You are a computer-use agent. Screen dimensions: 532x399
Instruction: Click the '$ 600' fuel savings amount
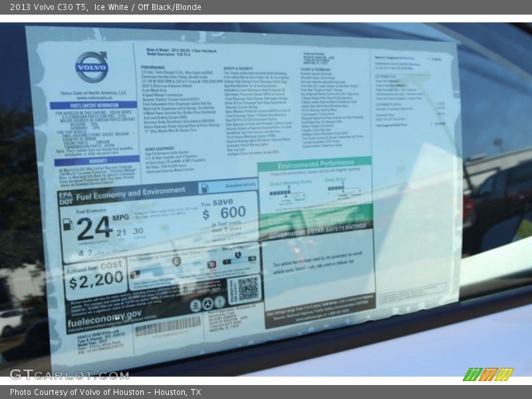point(224,213)
